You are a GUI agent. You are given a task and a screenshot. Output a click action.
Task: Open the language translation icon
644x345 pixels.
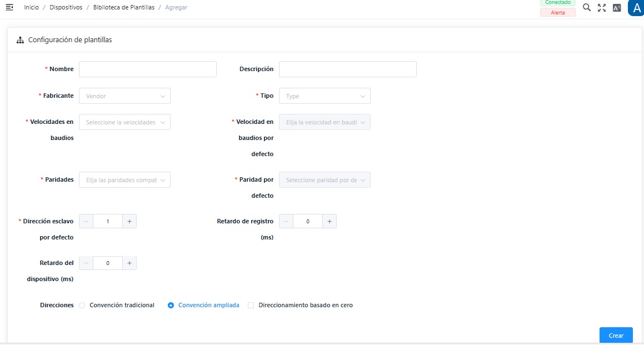point(617,8)
